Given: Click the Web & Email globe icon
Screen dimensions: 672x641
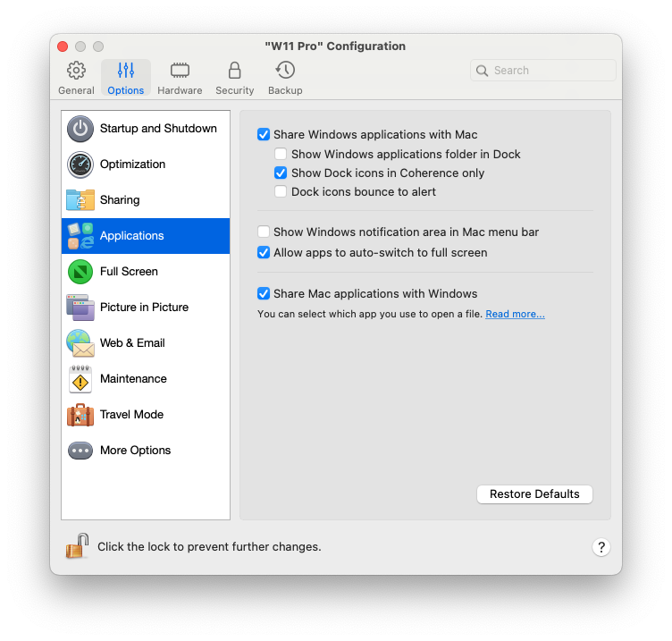Looking at the screenshot, I should (80, 343).
